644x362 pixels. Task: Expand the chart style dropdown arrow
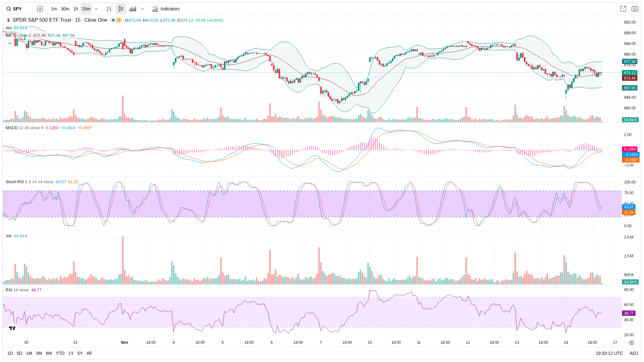pyautogui.click(x=142, y=9)
